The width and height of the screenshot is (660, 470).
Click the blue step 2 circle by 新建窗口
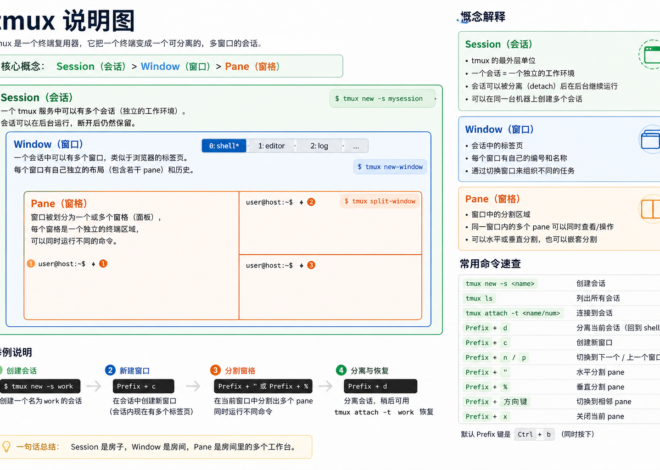pos(110,370)
